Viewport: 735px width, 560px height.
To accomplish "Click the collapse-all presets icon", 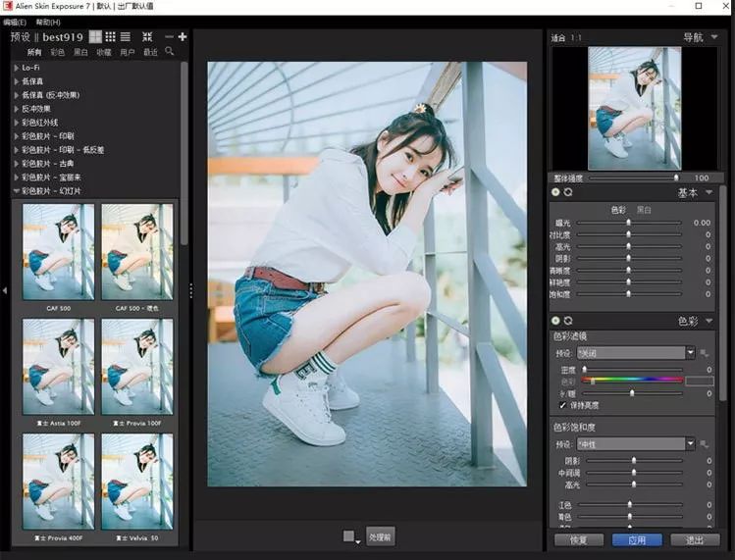I will click(x=147, y=37).
